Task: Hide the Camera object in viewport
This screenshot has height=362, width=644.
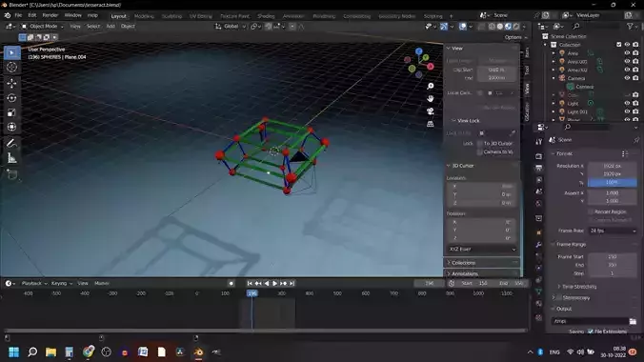Action: [627, 78]
